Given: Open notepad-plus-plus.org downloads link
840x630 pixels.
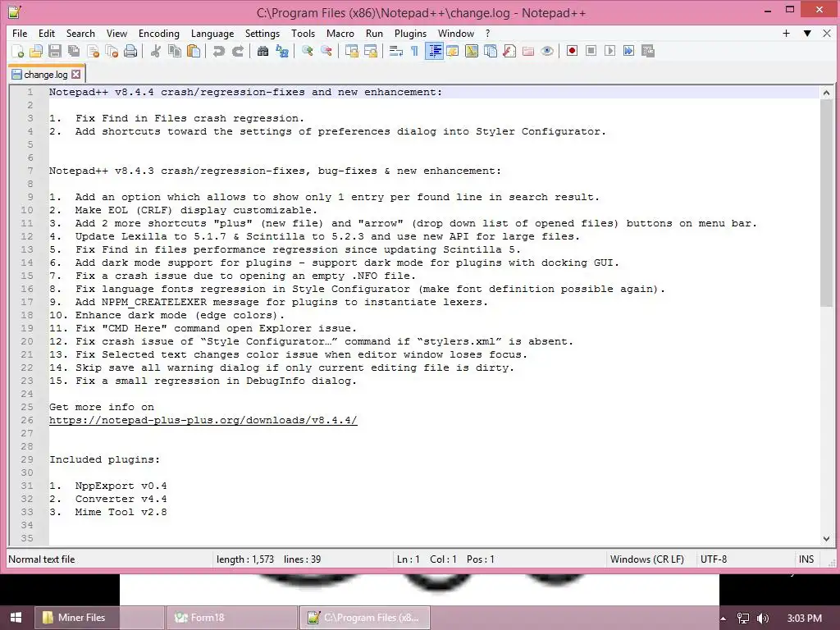Looking at the screenshot, I should (203, 421).
